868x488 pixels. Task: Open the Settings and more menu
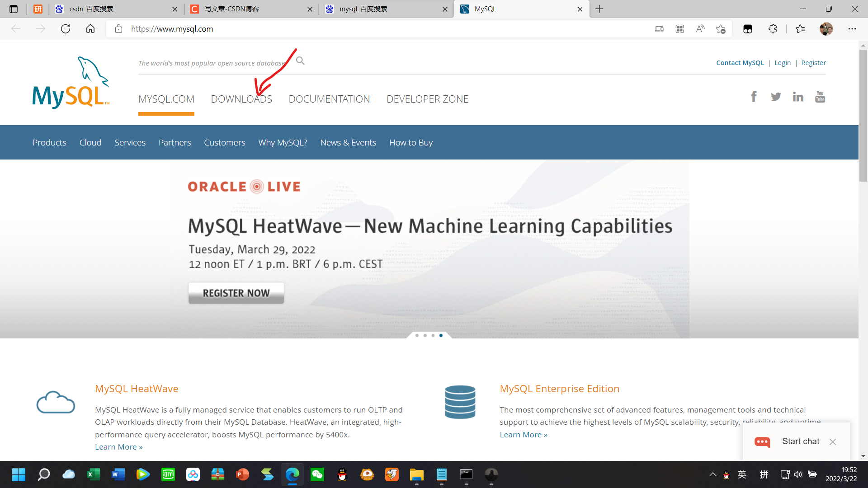pos(853,28)
